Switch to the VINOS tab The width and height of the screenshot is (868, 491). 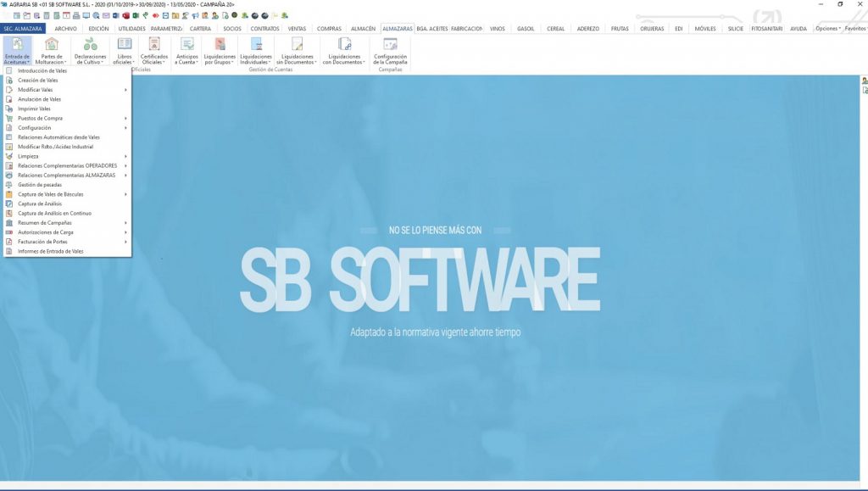click(497, 28)
